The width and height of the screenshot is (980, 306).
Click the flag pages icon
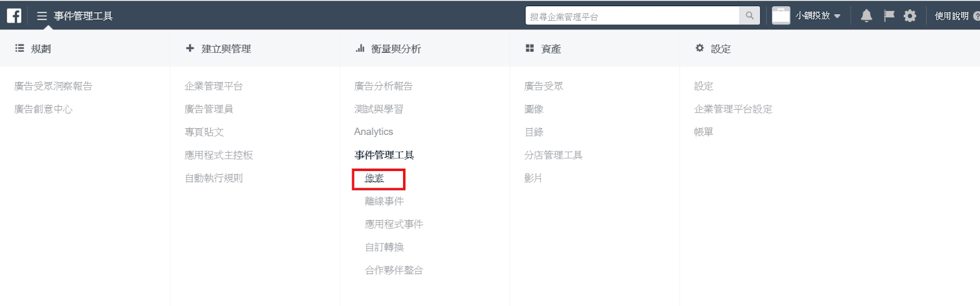click(x=889, y=16)
